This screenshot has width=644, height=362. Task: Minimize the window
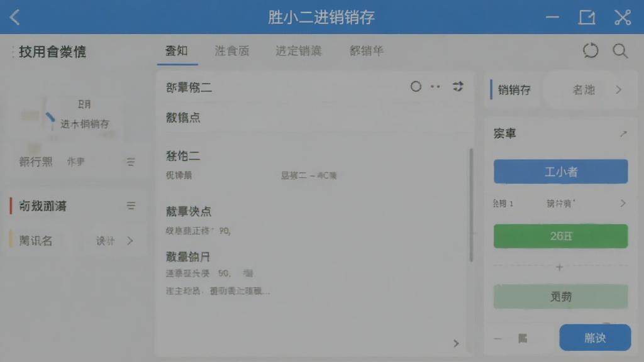point(552,17)
